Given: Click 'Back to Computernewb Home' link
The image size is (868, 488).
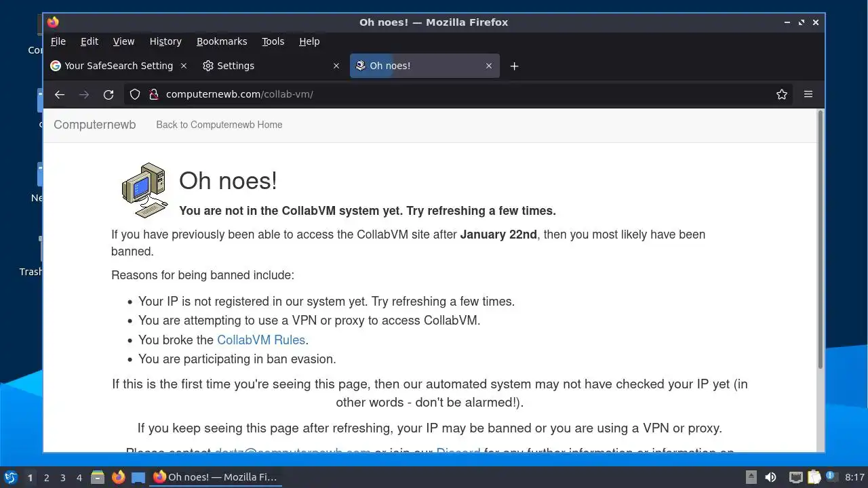Looking at the screenshot, I should 219,125.
